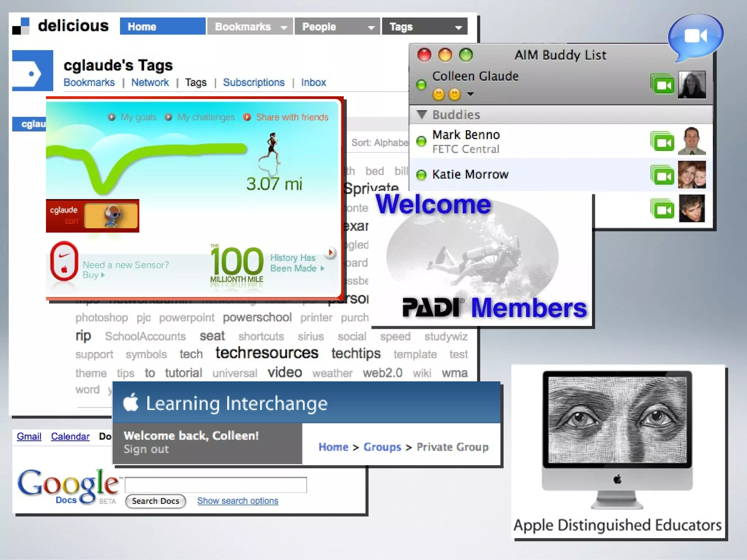Viewport: 747px width, 560px height.
Task: Click the Home tab in delicious
Action: (162, 27)
